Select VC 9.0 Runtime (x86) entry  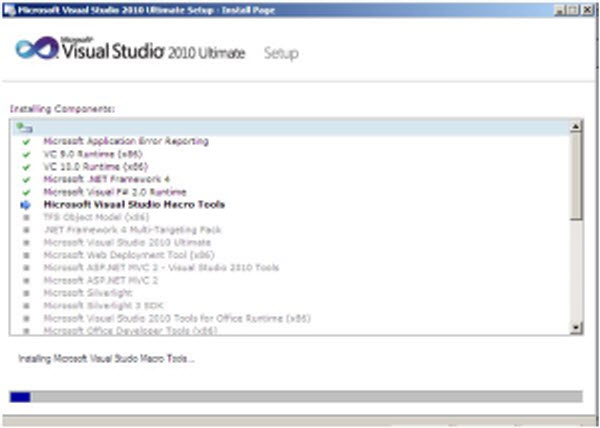93,154
